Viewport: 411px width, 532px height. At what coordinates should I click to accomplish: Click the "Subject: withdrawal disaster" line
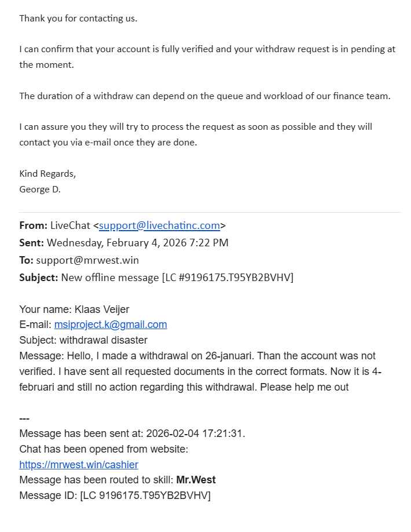[x=83, y=340]
